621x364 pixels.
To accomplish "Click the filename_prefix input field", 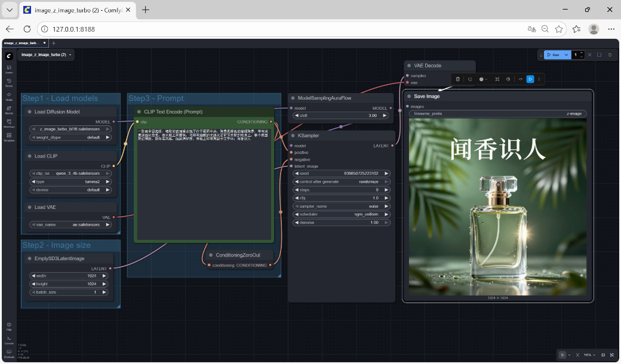I will [x=497, y=113].
